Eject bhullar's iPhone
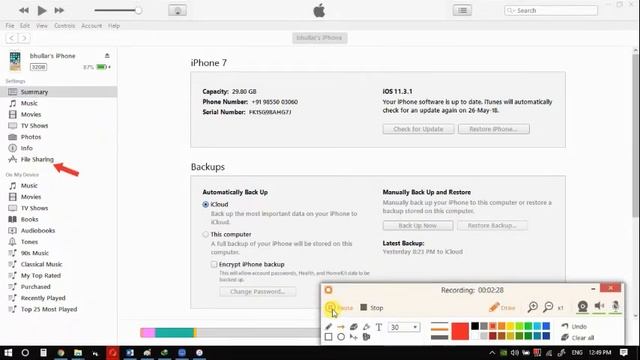 click(107, 56)
